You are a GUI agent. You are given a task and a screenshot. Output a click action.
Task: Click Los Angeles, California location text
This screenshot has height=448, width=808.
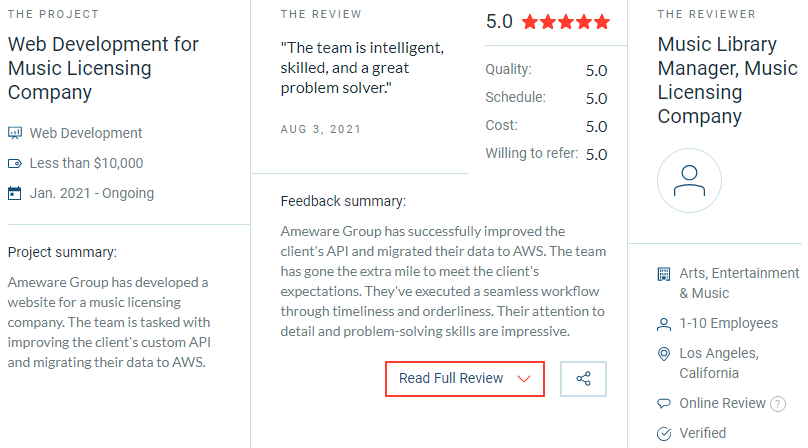(x=718, y=363)
